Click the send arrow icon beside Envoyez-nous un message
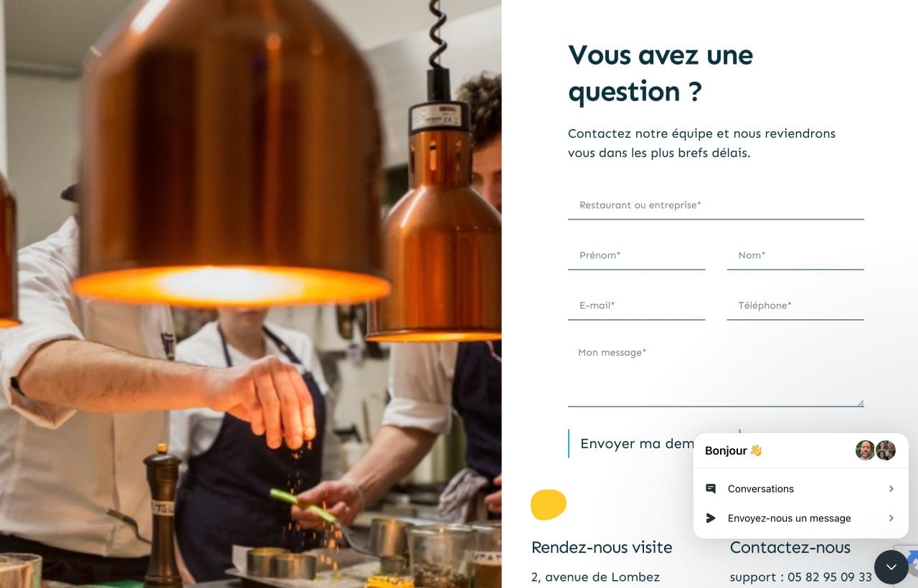The image size is (918, 588). (711, 518)
